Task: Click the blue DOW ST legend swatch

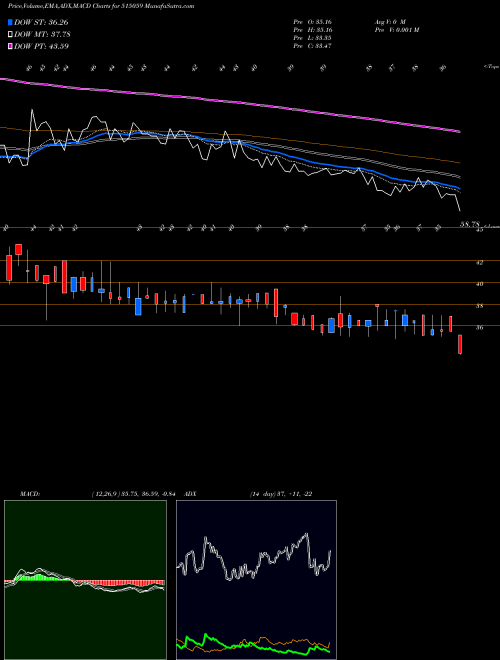Action: click(10, 22)
